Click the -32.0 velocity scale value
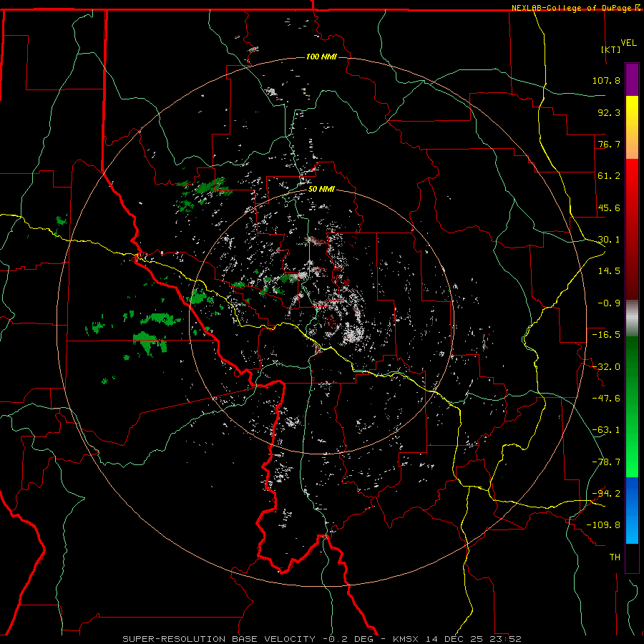Image resolution: width=644 pixels, height=644 pixels. click(606, 367)
